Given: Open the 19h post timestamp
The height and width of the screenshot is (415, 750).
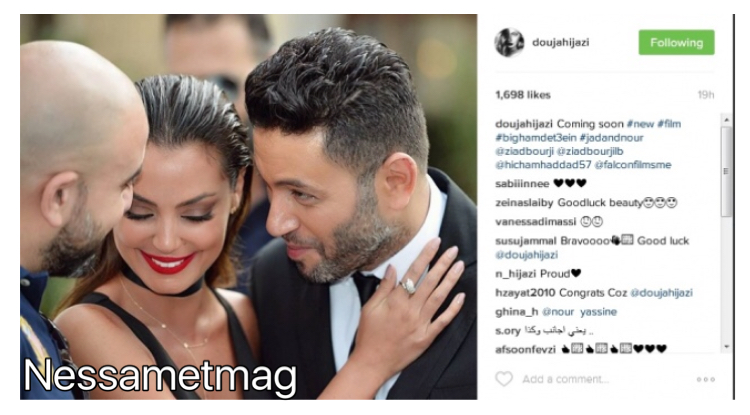Looking at the screenshot, I should pos(706,95).
